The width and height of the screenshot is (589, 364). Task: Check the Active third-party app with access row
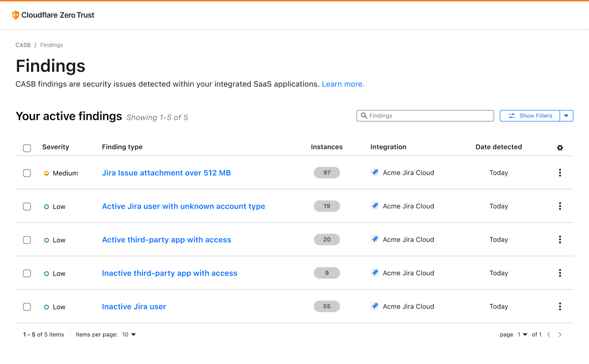27,240
